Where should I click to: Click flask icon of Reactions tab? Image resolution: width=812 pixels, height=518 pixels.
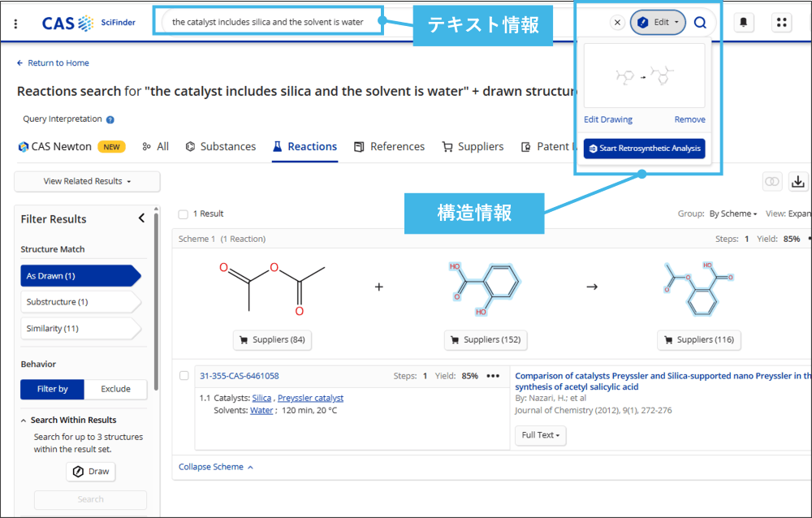[x=278, y=147]
